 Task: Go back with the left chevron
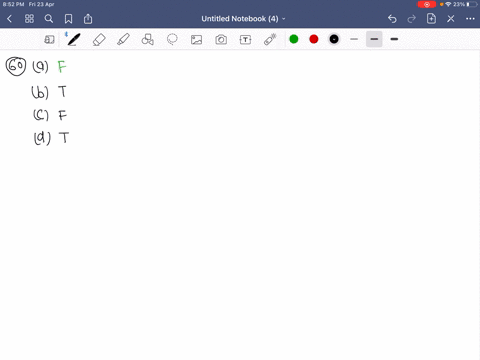9,19
